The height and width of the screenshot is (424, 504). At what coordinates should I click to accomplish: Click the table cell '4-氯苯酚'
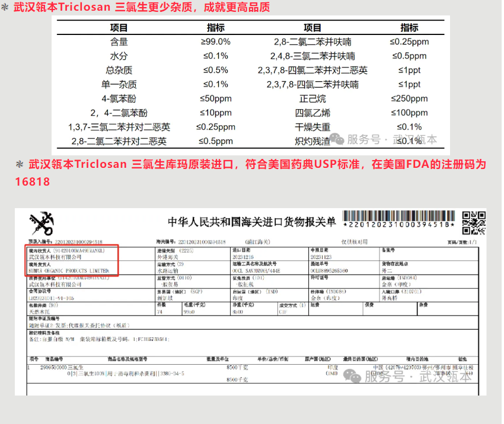pyautogui.click(x=119, y=98)
